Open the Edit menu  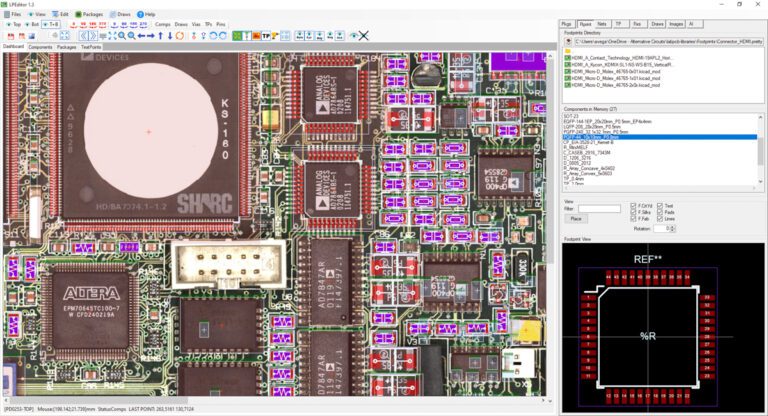tap(61, 14)
